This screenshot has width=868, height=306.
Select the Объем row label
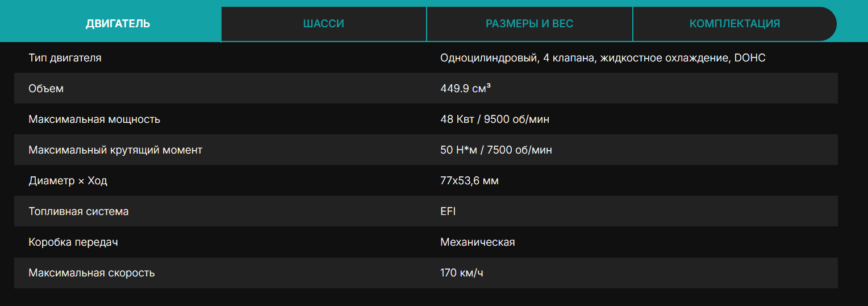(46, 89)
